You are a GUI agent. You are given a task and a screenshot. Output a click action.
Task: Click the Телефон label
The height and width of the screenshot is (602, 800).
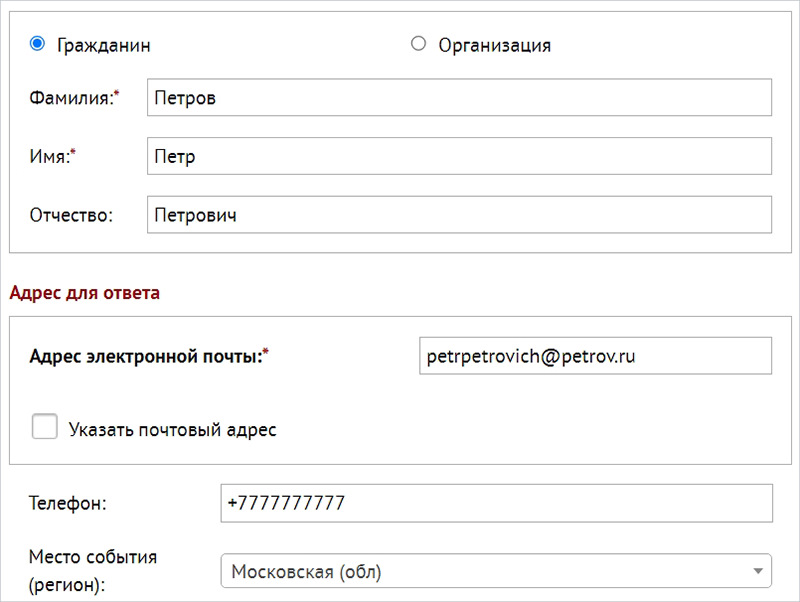point(68,503)
